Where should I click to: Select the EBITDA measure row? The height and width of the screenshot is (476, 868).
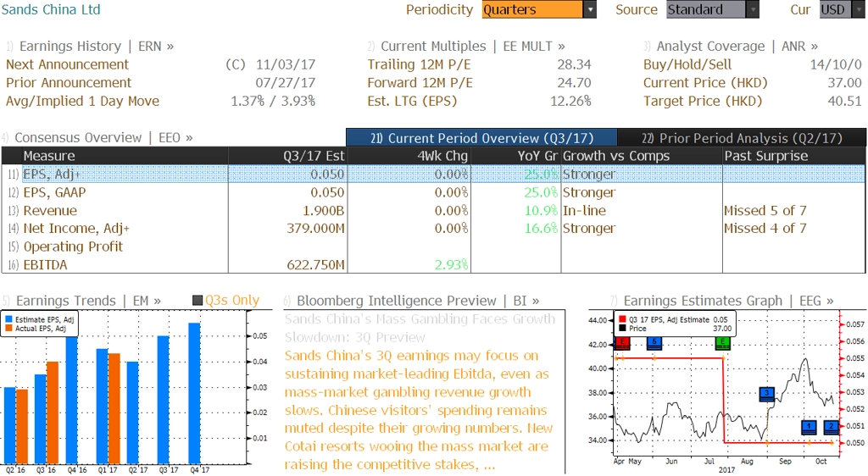tap(433, 265)
